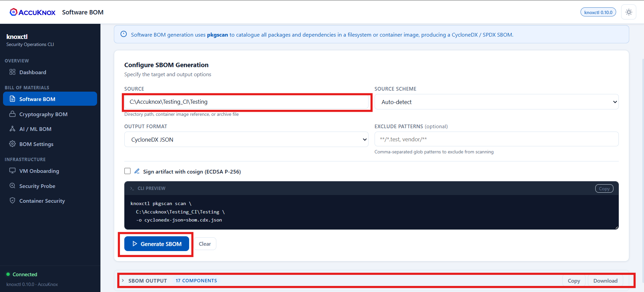Click the pkgscan text in the banner
This screenshot has width=644, height=292.
pyautogui.click(x=217, y=35)
